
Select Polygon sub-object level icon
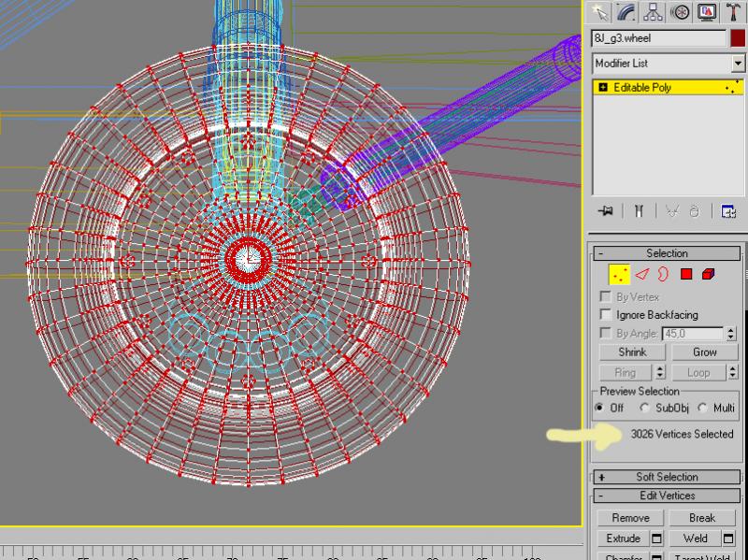click(686, 274)
